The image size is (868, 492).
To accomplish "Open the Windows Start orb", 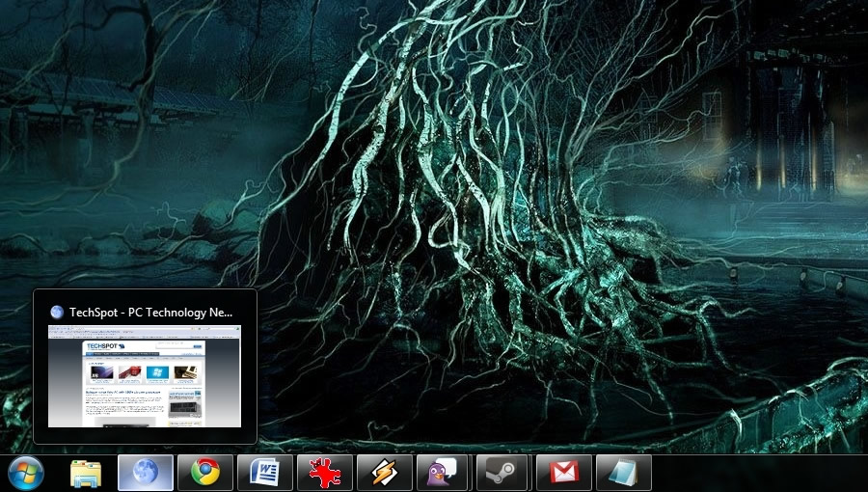I will click(x=25, y=474).
